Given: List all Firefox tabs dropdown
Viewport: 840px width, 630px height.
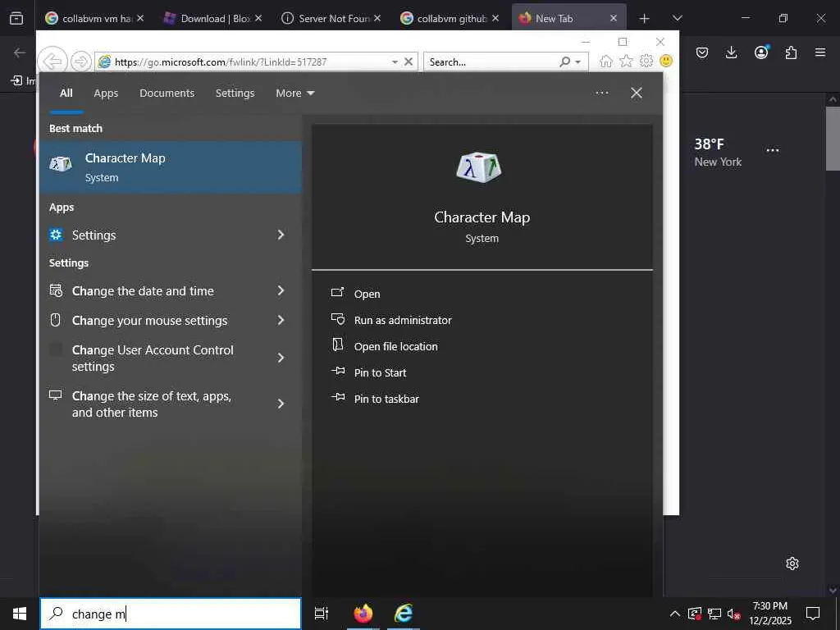Looking at the screenshot, I should coord(677,18).
